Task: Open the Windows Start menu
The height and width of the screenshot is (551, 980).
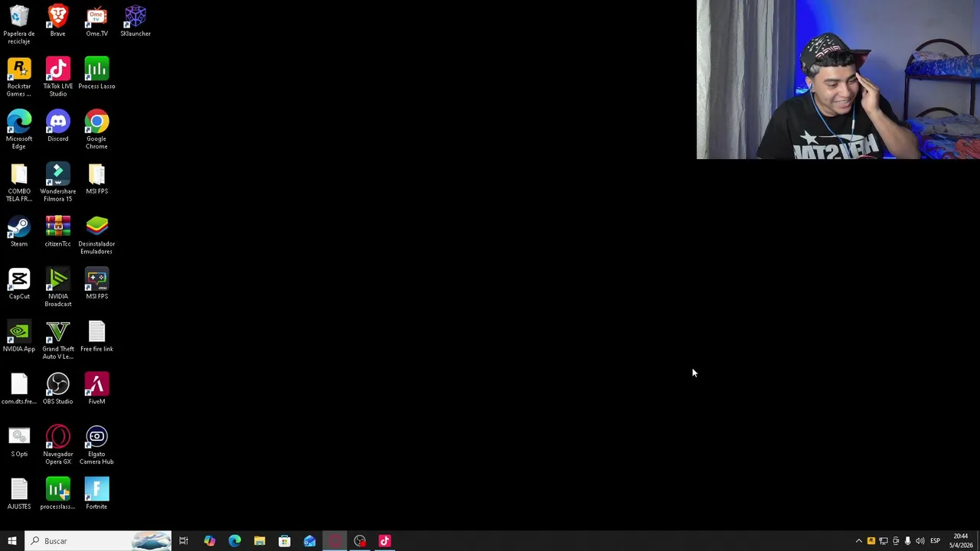Action: tap(12, 541)
